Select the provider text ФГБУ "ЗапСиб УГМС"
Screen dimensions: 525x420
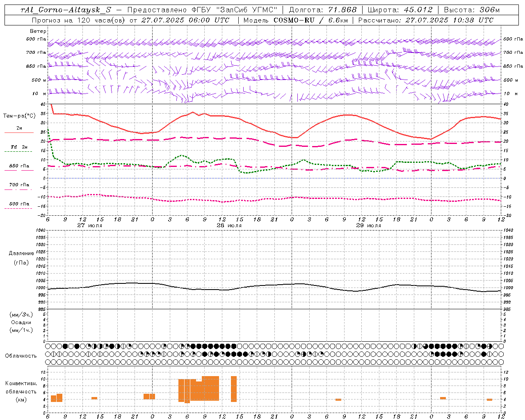(234, 10)
